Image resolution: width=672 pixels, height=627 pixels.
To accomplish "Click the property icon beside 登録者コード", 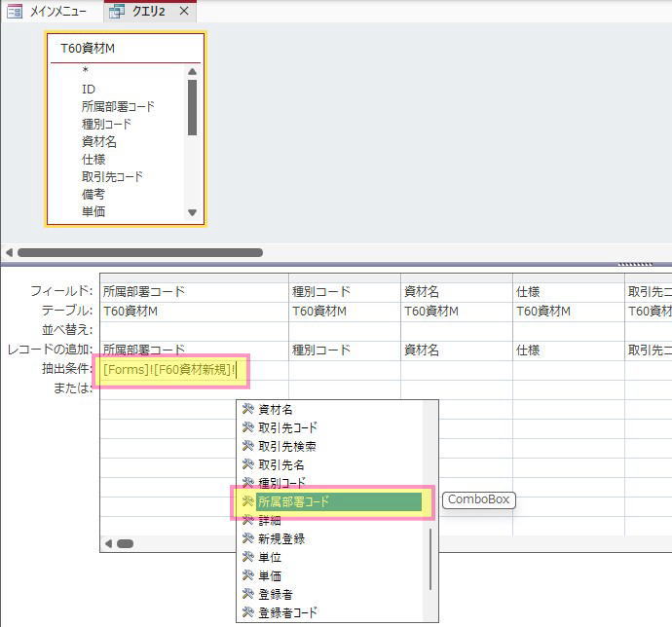I will [x=248, y=612].
